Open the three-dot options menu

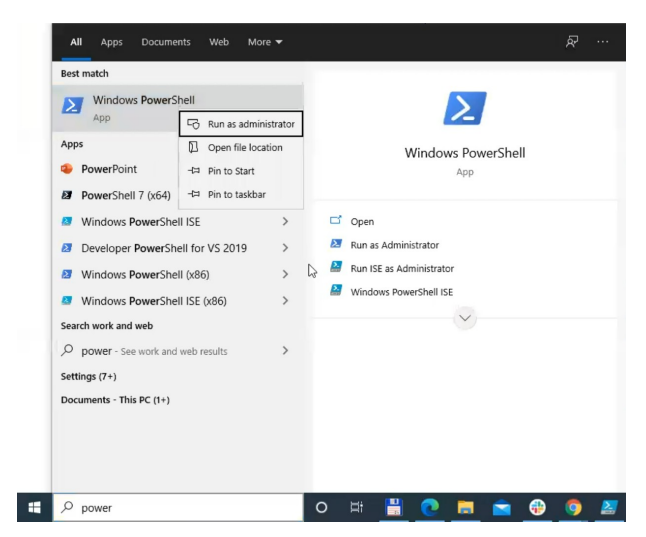pyautogui.click(x=602, y=42)
